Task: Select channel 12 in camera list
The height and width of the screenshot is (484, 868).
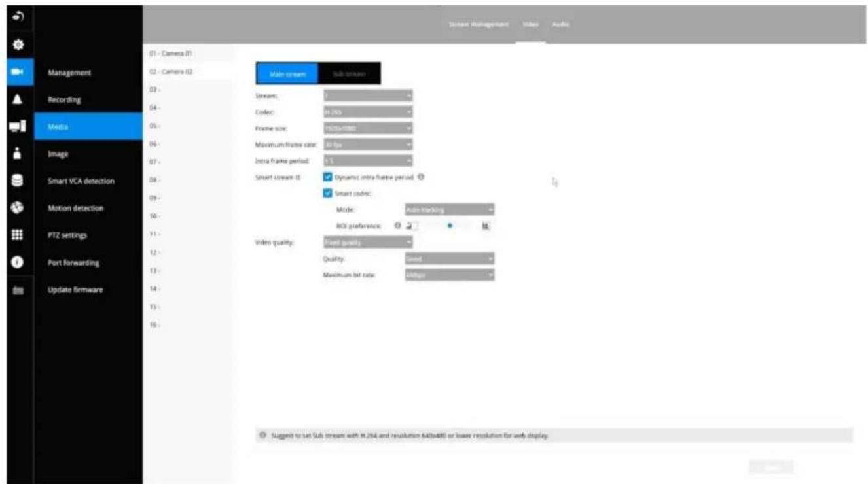Action: pos(187,252)
